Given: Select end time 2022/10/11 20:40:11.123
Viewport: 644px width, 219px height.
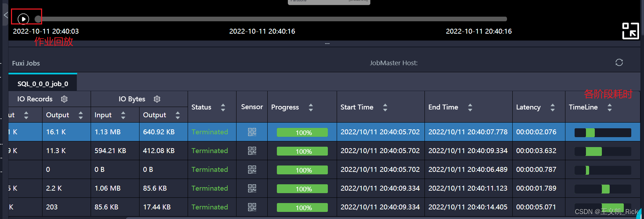Looking at the screenshot, I should tap(468, 189).
